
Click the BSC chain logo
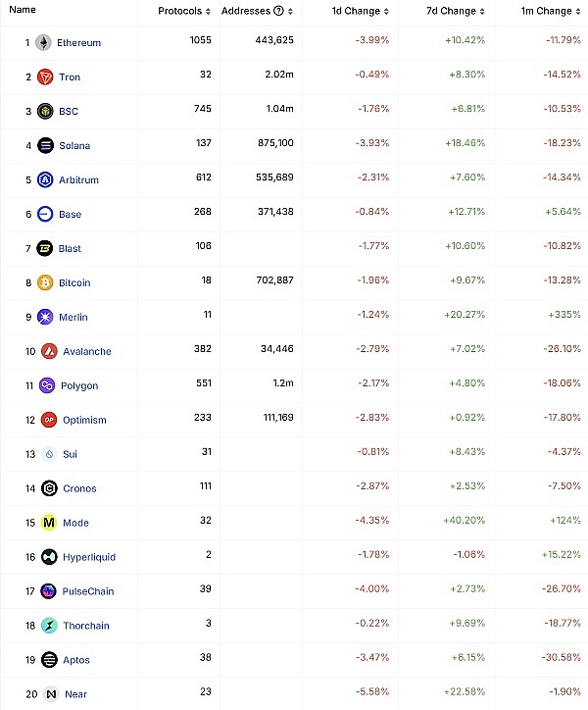(x=45, y=112)
